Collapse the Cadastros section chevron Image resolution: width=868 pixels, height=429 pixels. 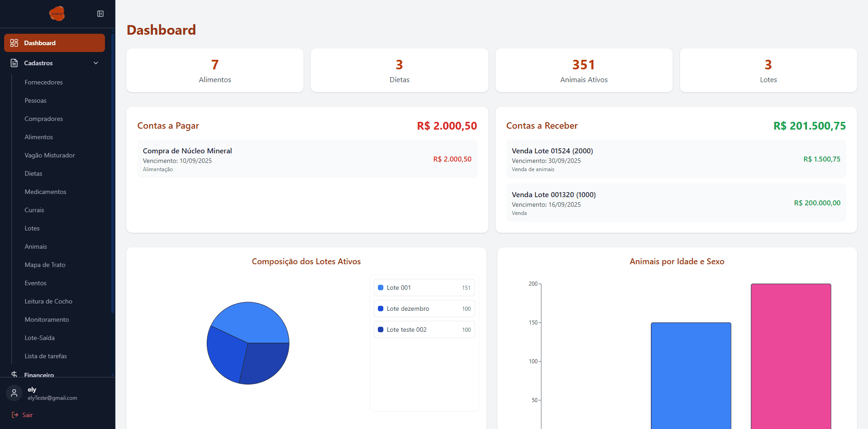pyautogui.click(x=95, y=63)
